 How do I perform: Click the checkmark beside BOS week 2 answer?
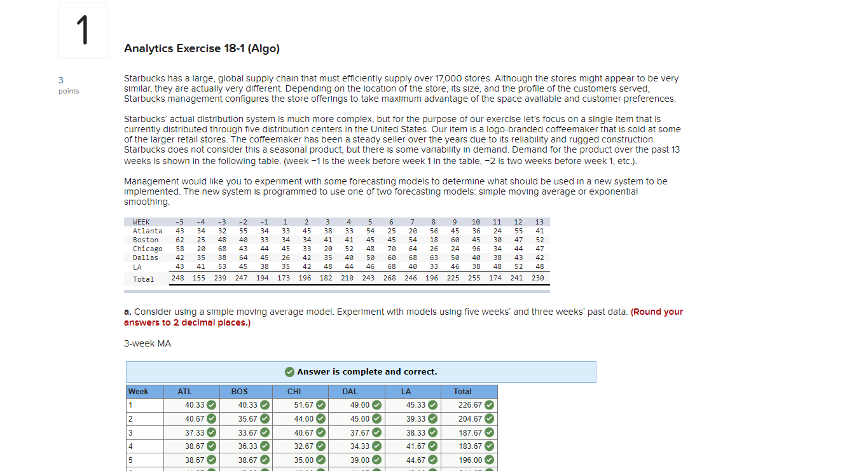[x=265, y=418]
